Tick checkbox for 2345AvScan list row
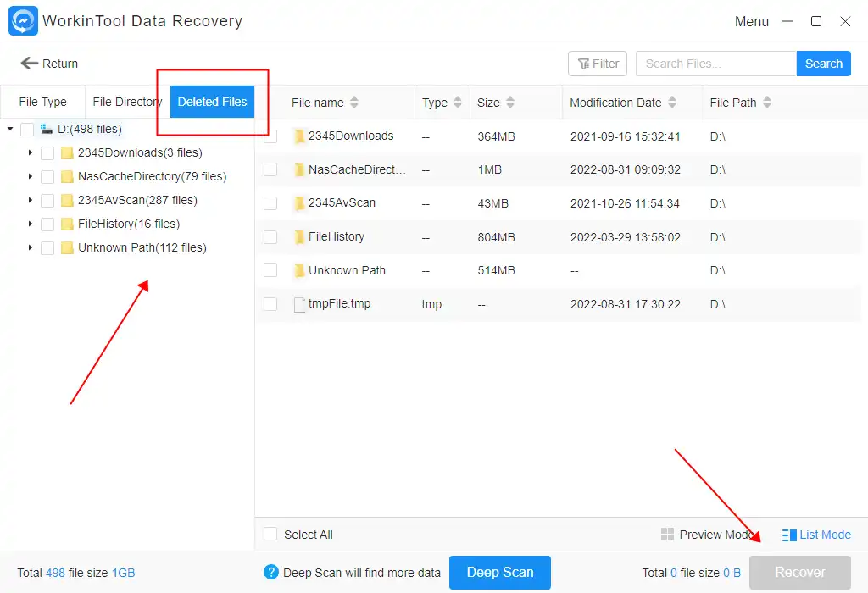Viewport: 868px width, 593px height. point(270,203)
